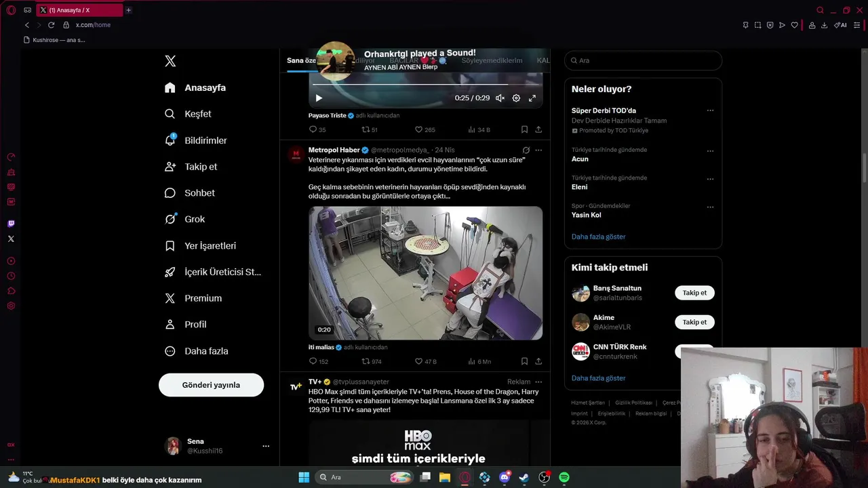Open Grok from the sidebar
Viewport: 868px width, 488px height.
click(x=184, y=219)
